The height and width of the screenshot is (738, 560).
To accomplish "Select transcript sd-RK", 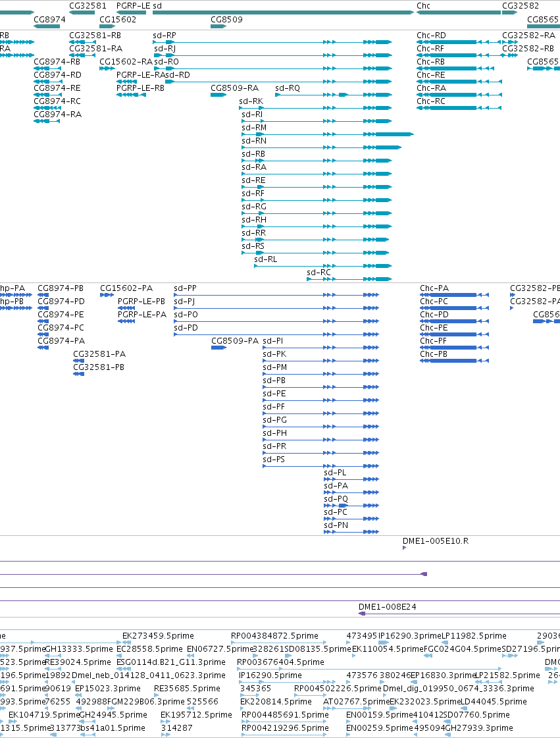I will 316,108.
